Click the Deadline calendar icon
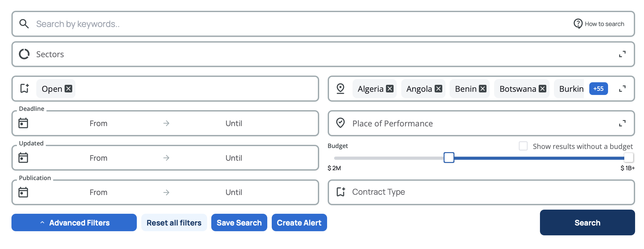Image resolution: width=644 pixels, height=249 pixels. click(23, 123)
